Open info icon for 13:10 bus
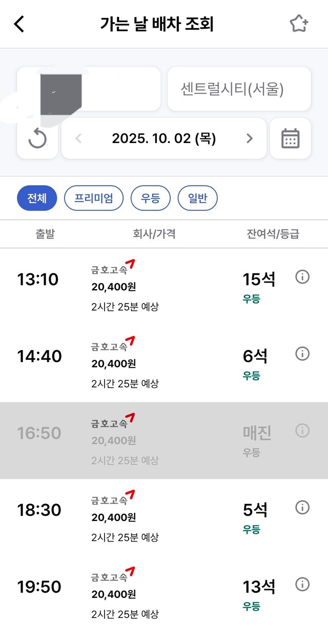Image resolution: width=328 pixels, height=644 pixels. 302,277
